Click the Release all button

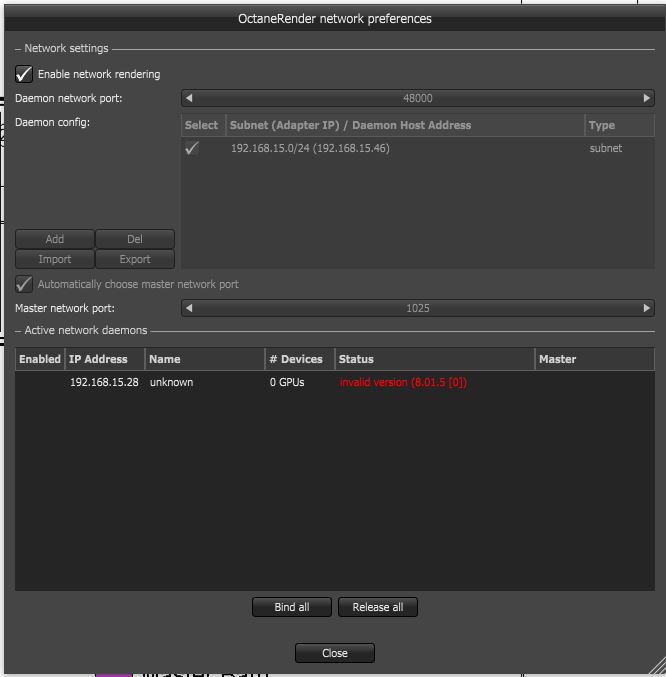pos(378,607)
